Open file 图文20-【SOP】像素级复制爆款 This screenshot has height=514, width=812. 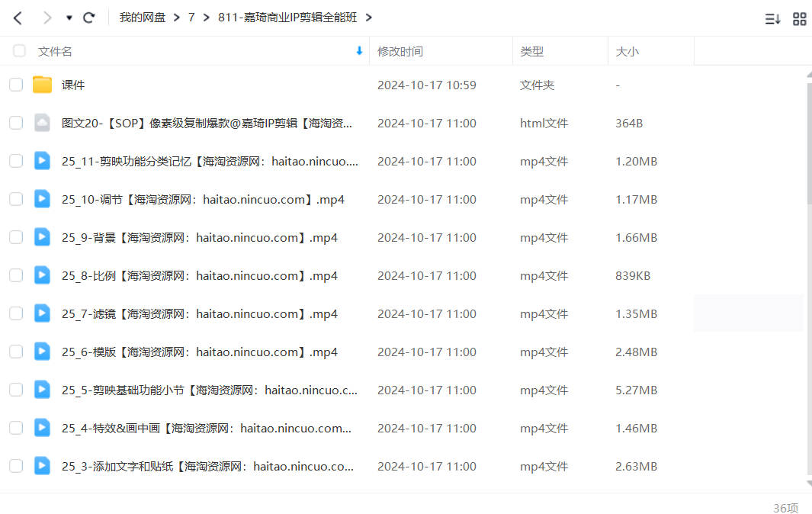[x=207, y=124]
